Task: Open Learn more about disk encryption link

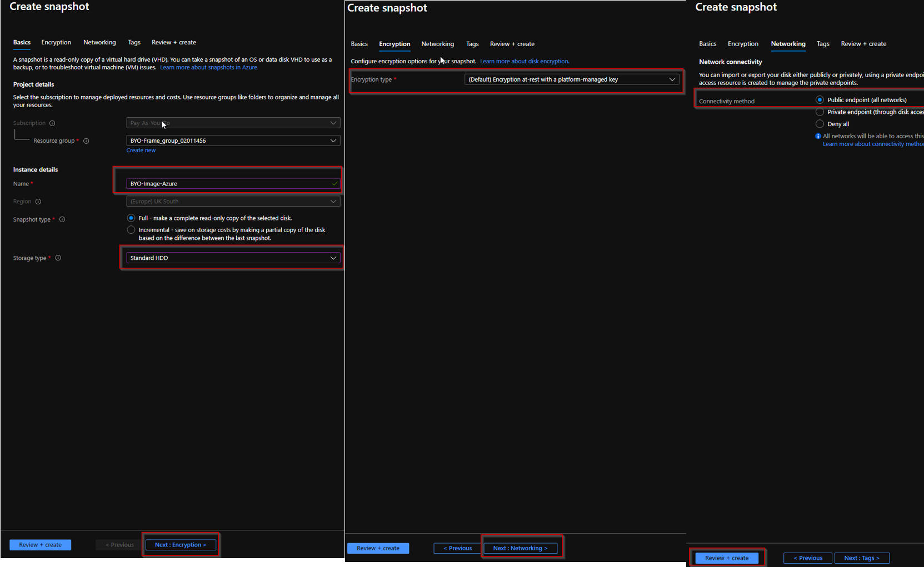Action: pos(523,61)
